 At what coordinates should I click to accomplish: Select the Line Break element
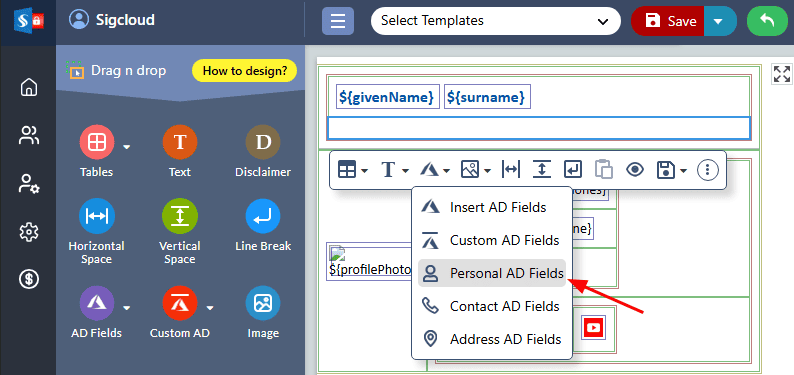pyautogui.click(x=263, y=225)
